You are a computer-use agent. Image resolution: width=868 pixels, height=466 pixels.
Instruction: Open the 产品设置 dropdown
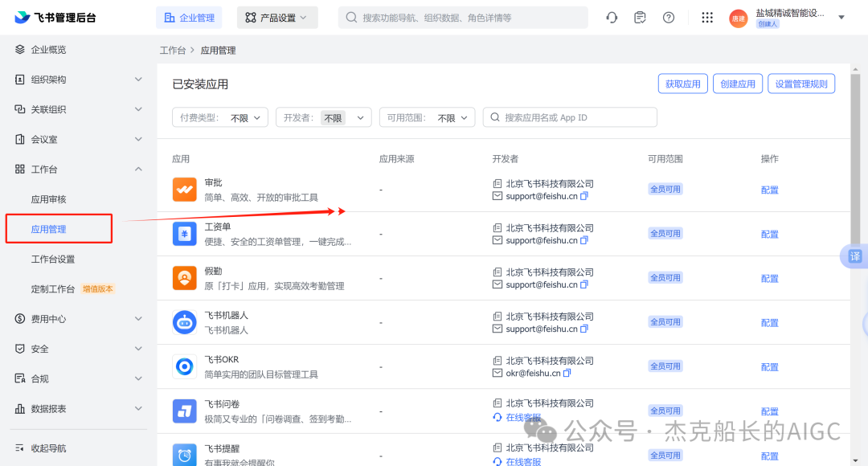277,18
